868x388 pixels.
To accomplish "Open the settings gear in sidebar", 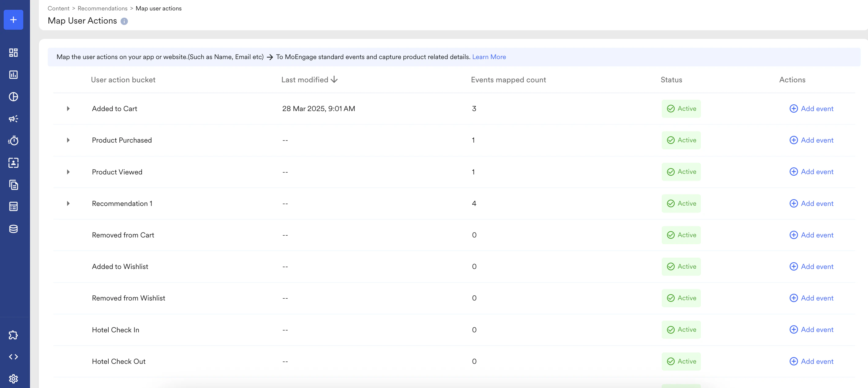I will [13, 379].
